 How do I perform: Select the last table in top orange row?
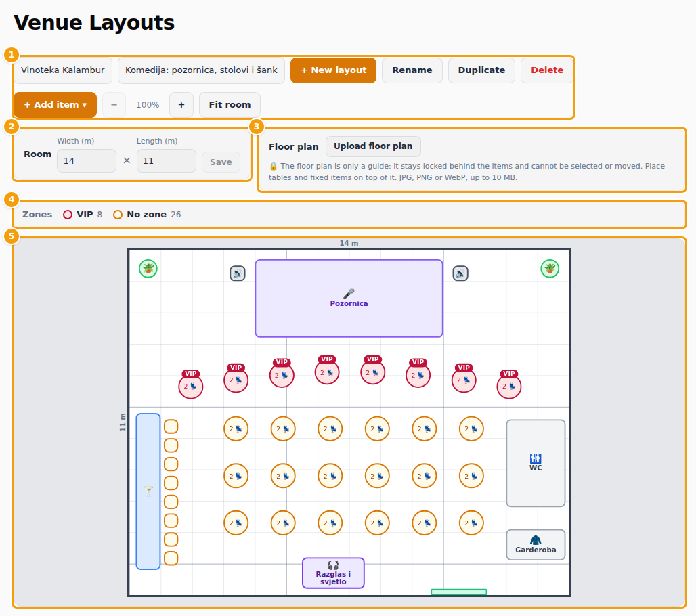click(x=471, y=428)
